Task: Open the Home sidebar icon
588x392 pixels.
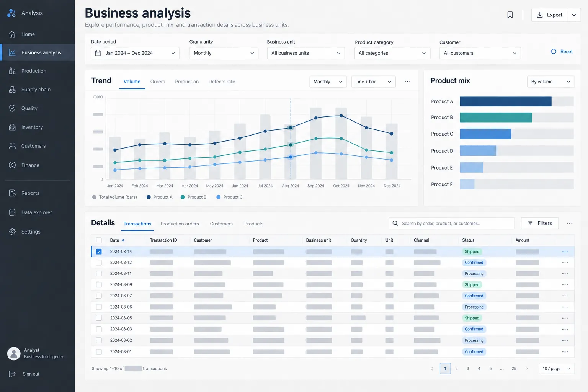Action: click(x=12, y=34)
